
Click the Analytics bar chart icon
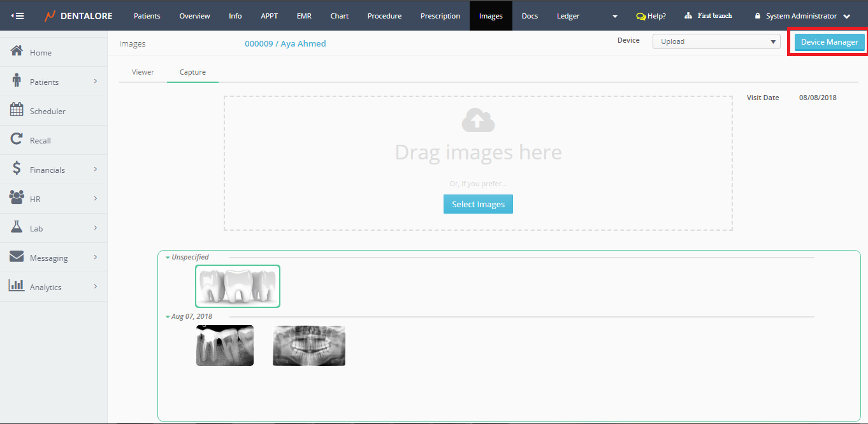point(17,286)
